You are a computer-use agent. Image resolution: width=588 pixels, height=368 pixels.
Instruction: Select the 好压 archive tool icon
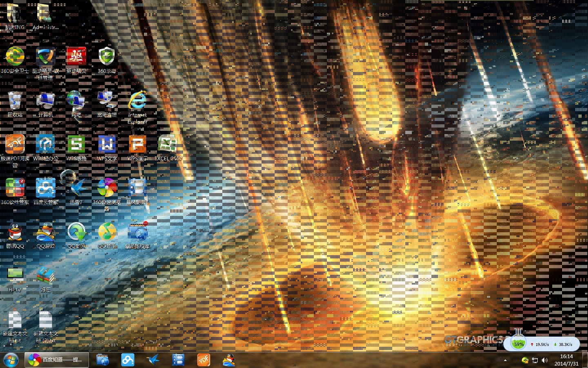coord(45,280)
